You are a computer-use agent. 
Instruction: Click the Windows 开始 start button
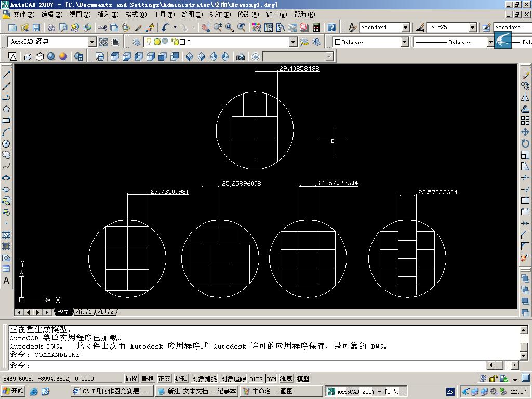tap(13, 391)
